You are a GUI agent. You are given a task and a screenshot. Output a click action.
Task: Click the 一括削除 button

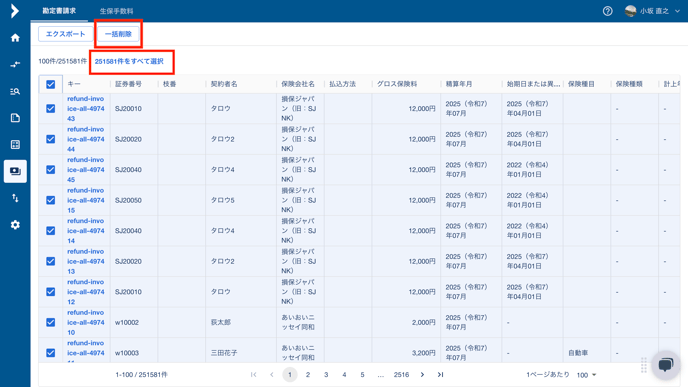[118, 34]
